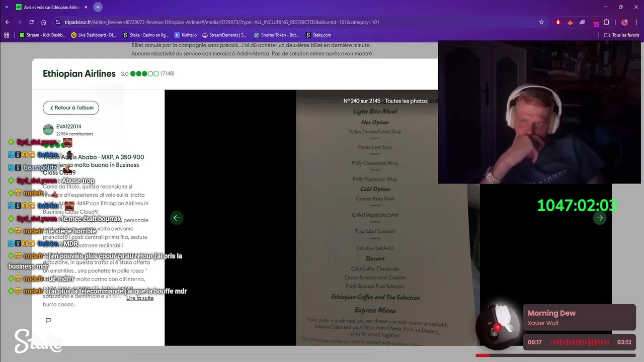Click the 'Abuse trop' chat message
Screen dimensions: 644x362
point(78,181)
